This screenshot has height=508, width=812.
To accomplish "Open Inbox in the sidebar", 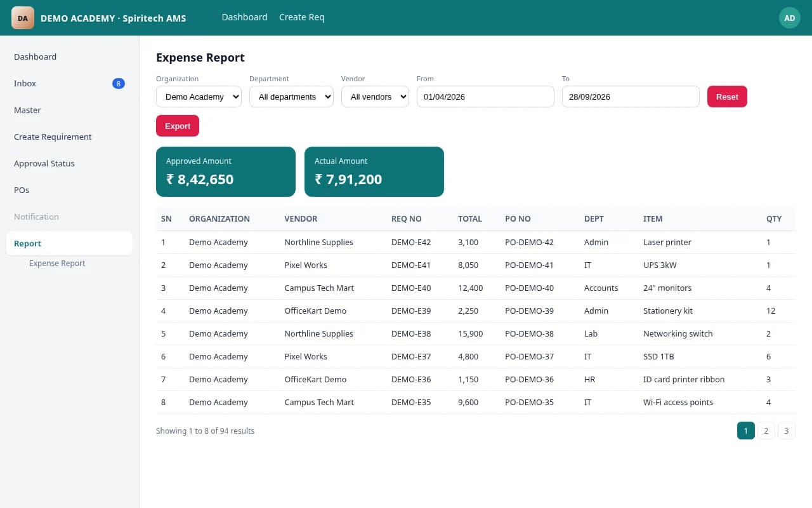I will tap(69, 83).
